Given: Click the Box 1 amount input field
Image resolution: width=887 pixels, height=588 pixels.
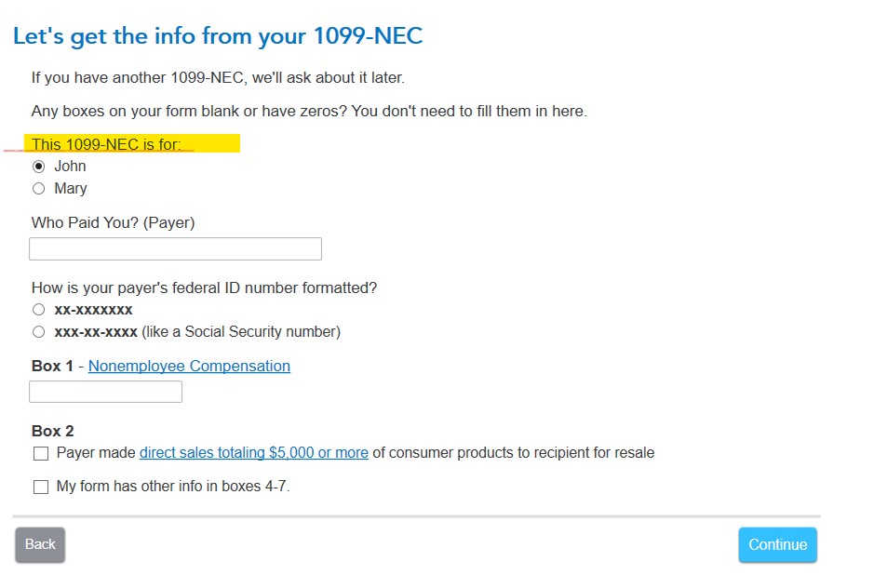Looking at the screenshot, I should 105,392.
